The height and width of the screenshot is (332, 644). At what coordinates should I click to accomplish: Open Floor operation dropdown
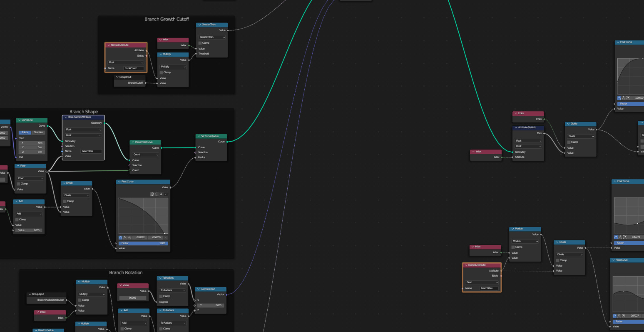[x=30, y=178]
